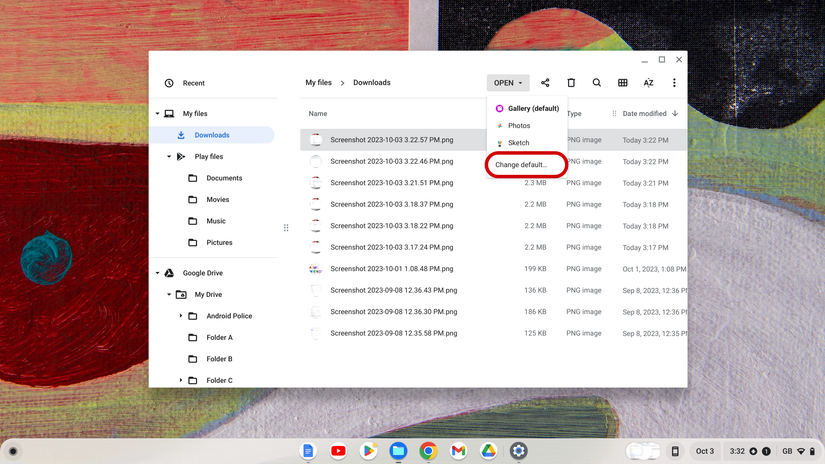Open search in Files app
This screenshot has width=825, height=464.
coord(597,83)
